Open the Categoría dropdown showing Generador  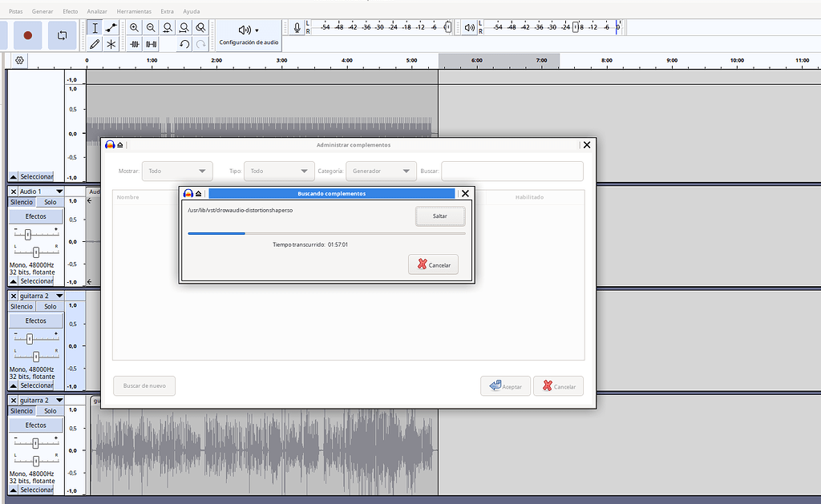point(381,171)
